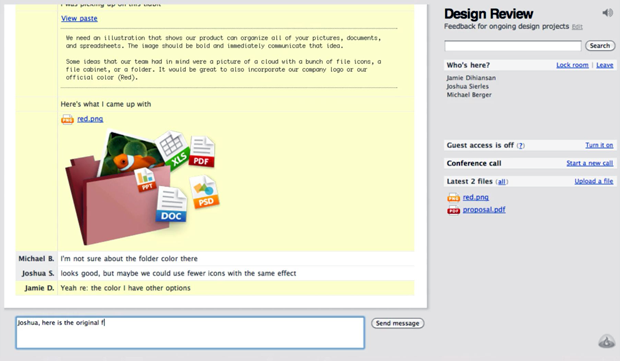Select Jamie Dihiansan in Who's here list
The height and width of the screenshot is (361, 620).
click(x=471, y=78)
